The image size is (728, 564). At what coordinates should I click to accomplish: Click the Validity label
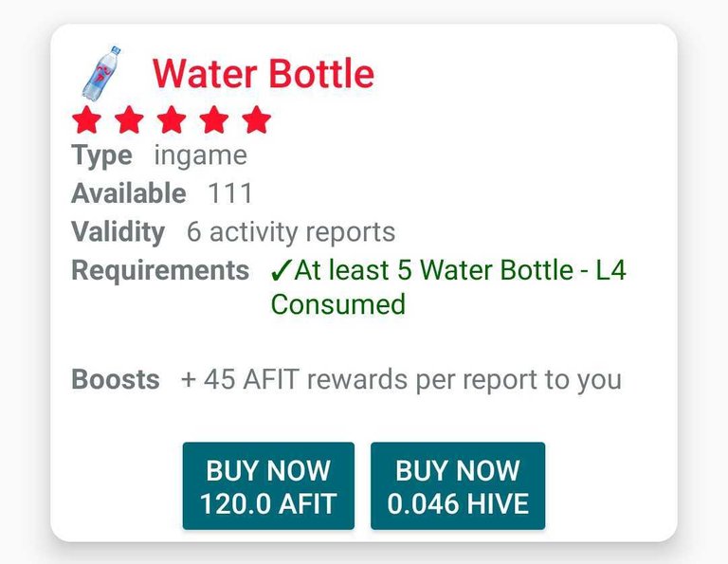[118, 231]
